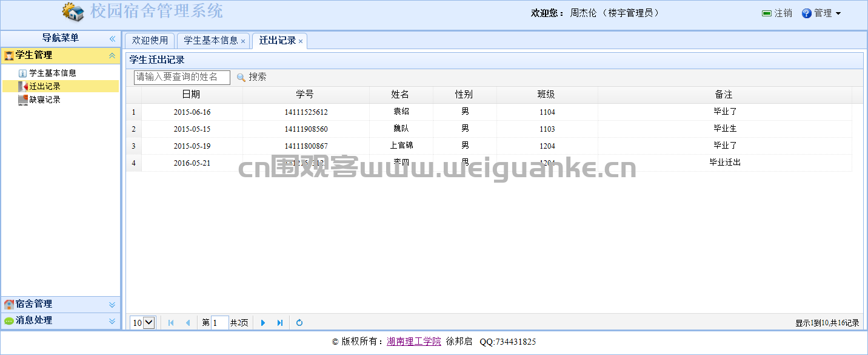Open 学生基本信息 in navigation tree
Screen dimensions: 868x355
pos(53,73)
